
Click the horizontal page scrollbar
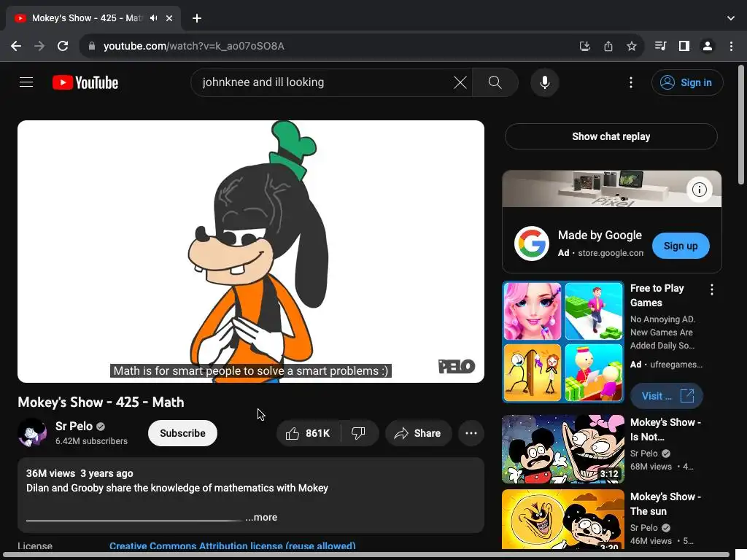click(x=367, y=555)
